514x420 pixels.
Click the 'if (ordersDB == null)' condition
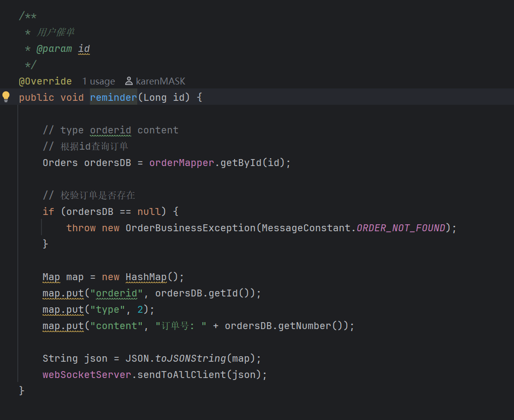click(104, 211)
